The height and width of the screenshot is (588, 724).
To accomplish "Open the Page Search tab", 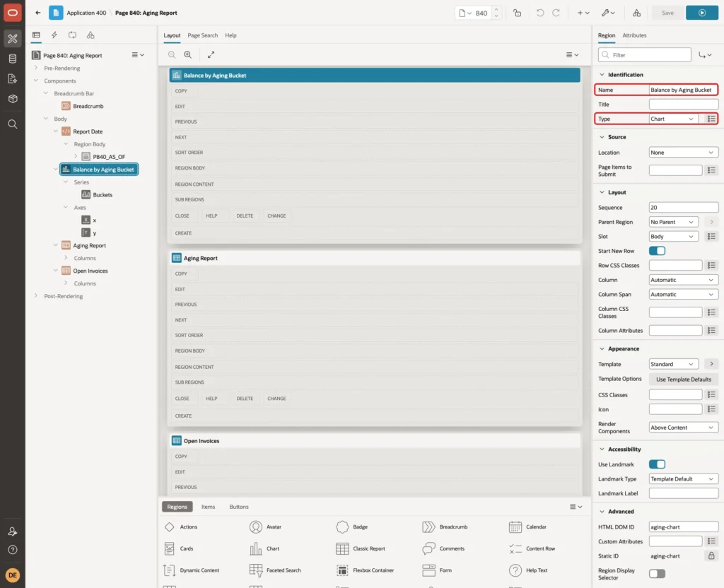I will [202, 35].
